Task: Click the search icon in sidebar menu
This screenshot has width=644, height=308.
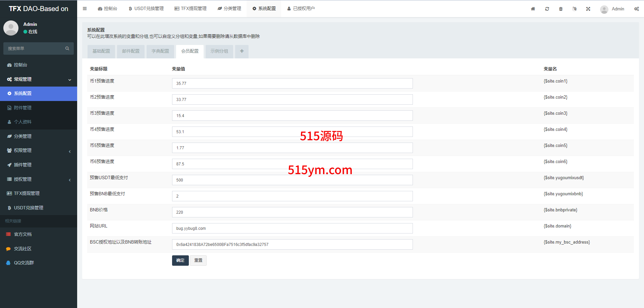Action: pyautogui.click(x=67, y=49)
